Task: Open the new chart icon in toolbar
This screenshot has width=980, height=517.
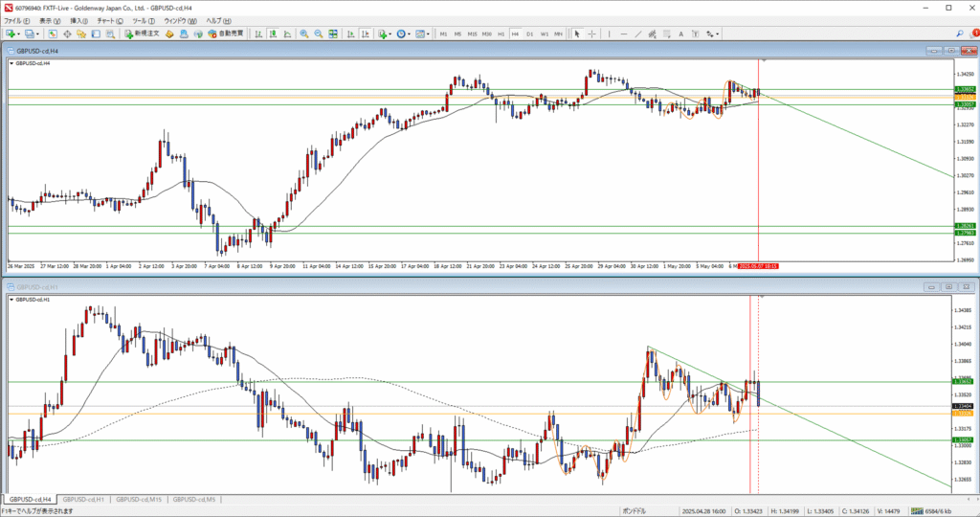Action: [10, 34]
